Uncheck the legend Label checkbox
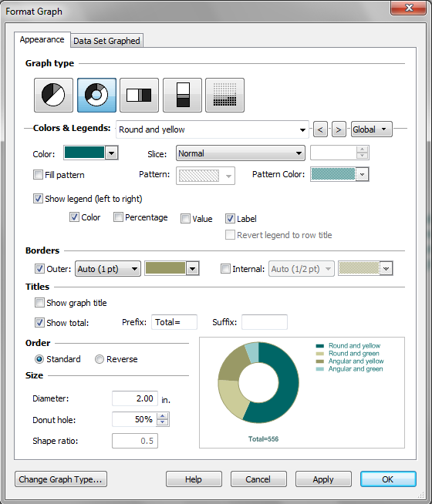This screenshot has width=432, height=504. 230,219
